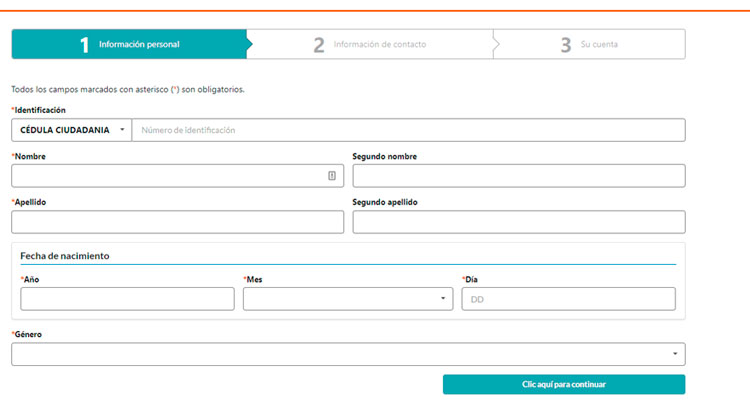Click the Fecha de nacimiento section heading

(65, 256)
